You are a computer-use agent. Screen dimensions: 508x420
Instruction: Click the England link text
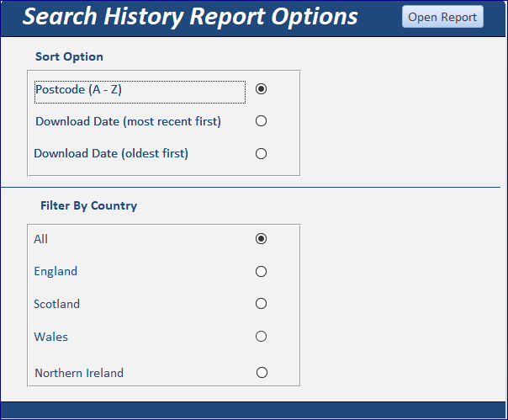[x=56, y=271]
